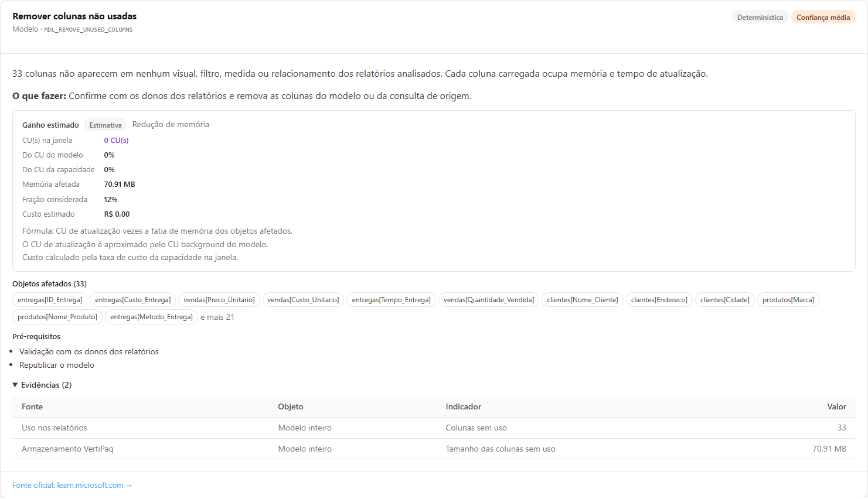Click the clientes[Endereco] chip
The width and height of the screenshot is (868, 499).
(x=659, y=300)
